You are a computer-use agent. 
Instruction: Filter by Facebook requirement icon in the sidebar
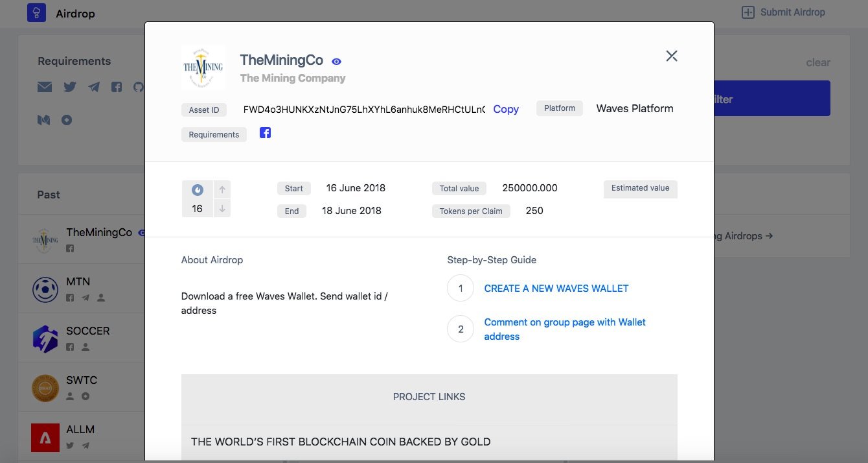(x=117, y=87)
